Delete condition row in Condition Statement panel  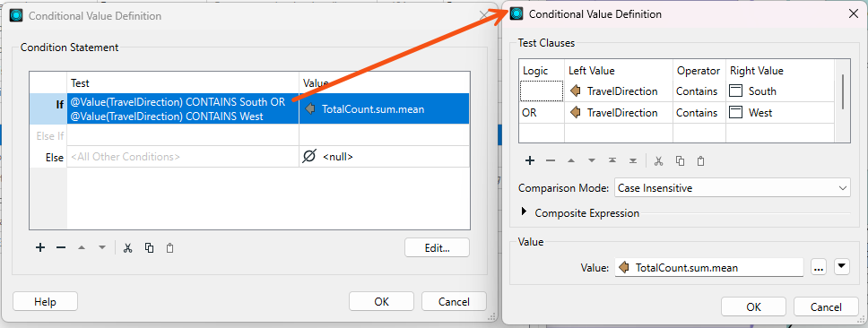pos(61,248)
